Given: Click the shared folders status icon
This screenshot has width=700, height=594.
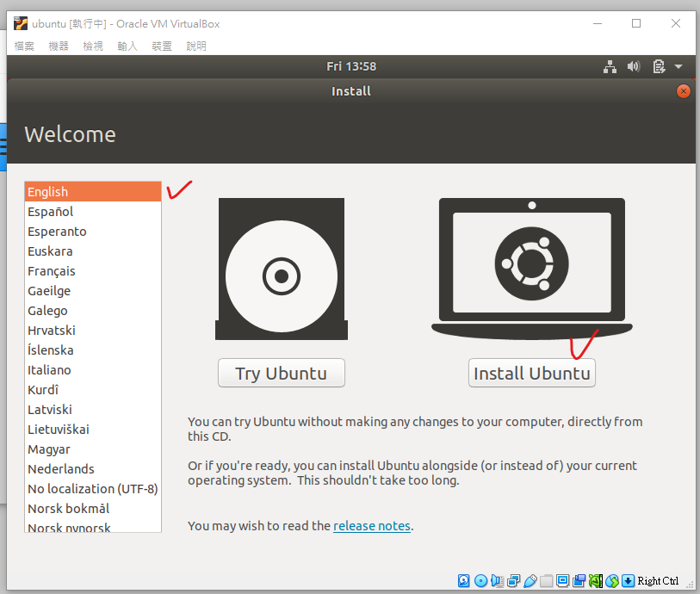Looking at the screenshot, I should click(546, 580).
